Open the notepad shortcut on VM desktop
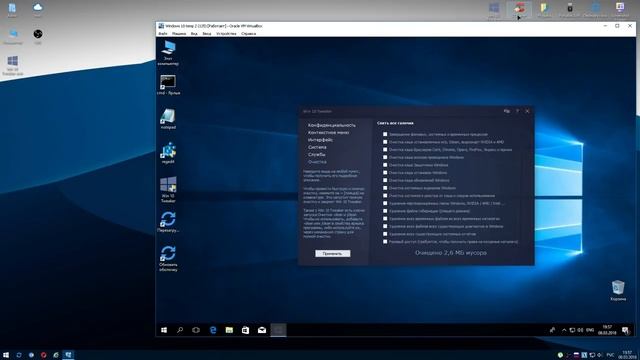 [168, 119]
